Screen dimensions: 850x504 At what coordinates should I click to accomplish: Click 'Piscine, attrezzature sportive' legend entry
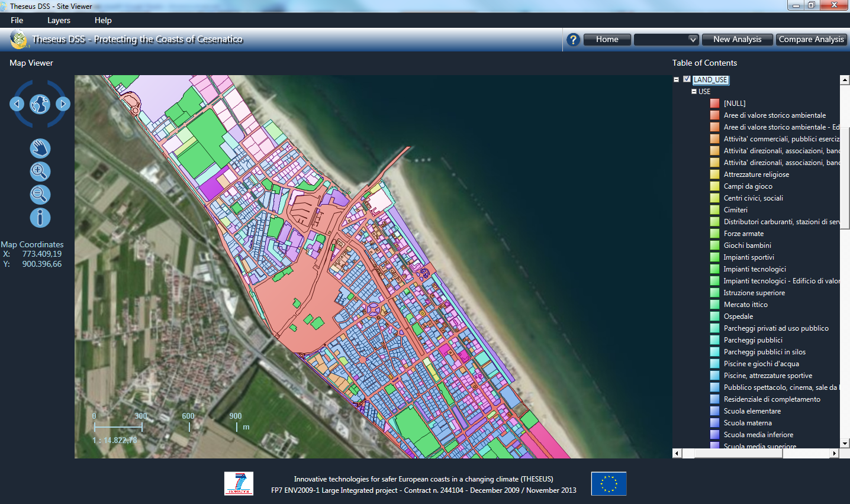(768, 376)
